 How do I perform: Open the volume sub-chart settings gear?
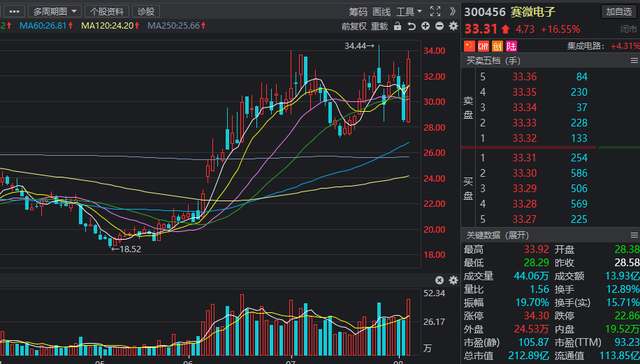[x=453, y=280]
